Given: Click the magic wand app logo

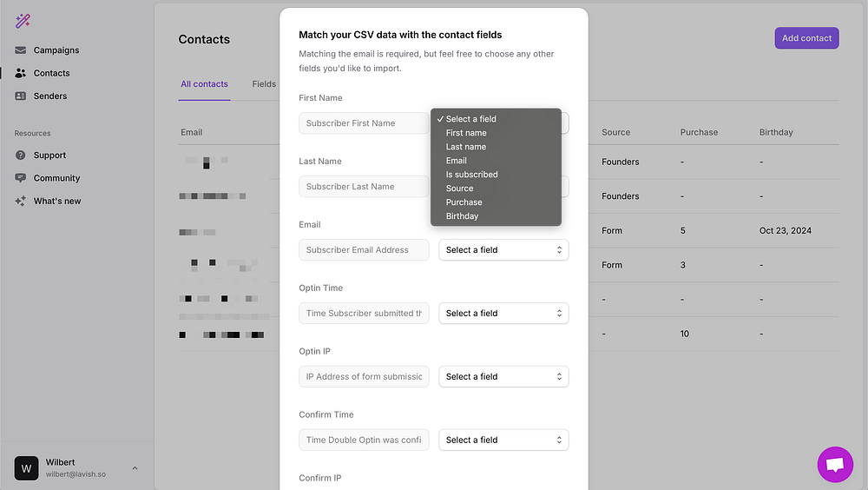Looking at the screenshot, I should (x=23, y=21).
